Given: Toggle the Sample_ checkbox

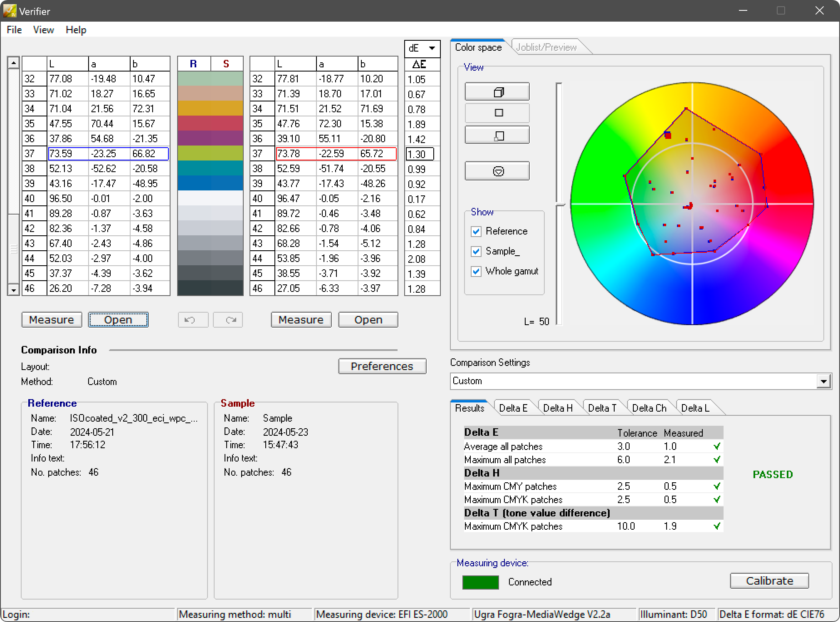Looking at the screenshot, I should (x=476, y=252).
